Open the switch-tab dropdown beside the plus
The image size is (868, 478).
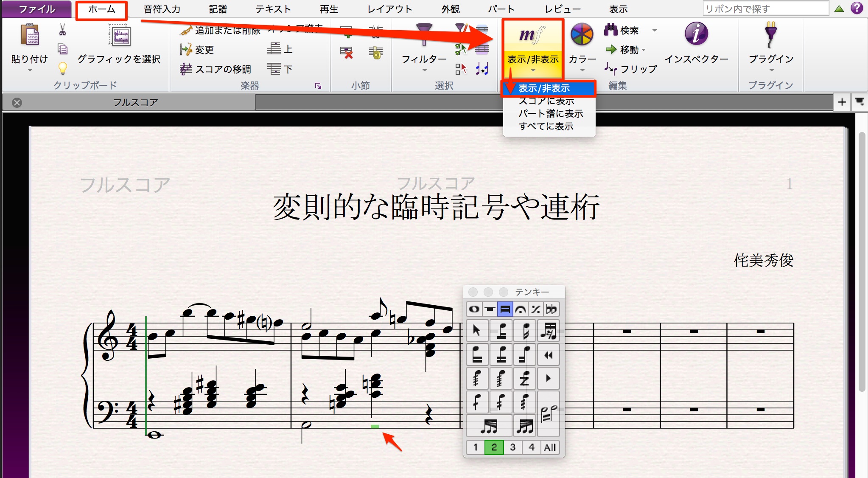(x=860, y=102)
